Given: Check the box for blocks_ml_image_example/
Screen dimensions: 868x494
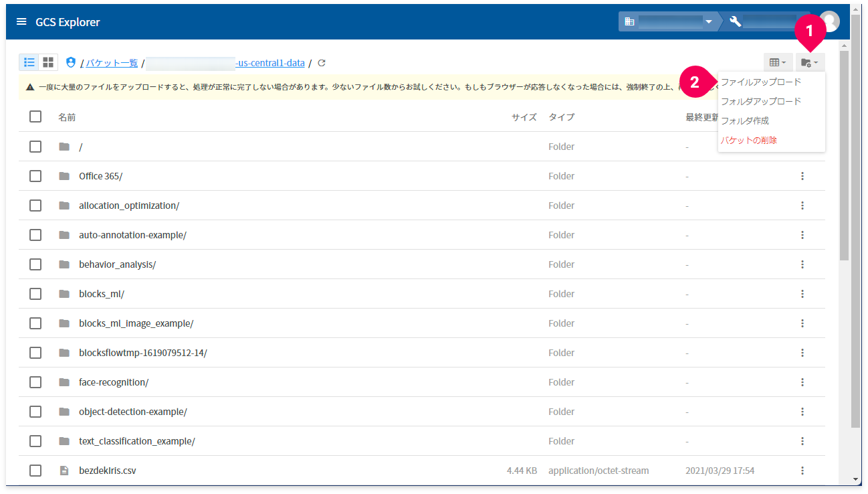Looking at the screenshot, I should point(35,323).
